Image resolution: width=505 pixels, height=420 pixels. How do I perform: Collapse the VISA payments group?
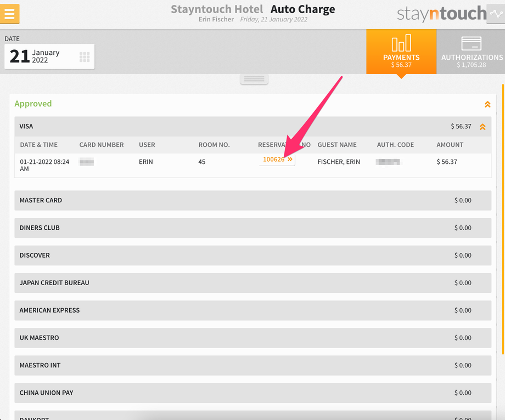482,127
